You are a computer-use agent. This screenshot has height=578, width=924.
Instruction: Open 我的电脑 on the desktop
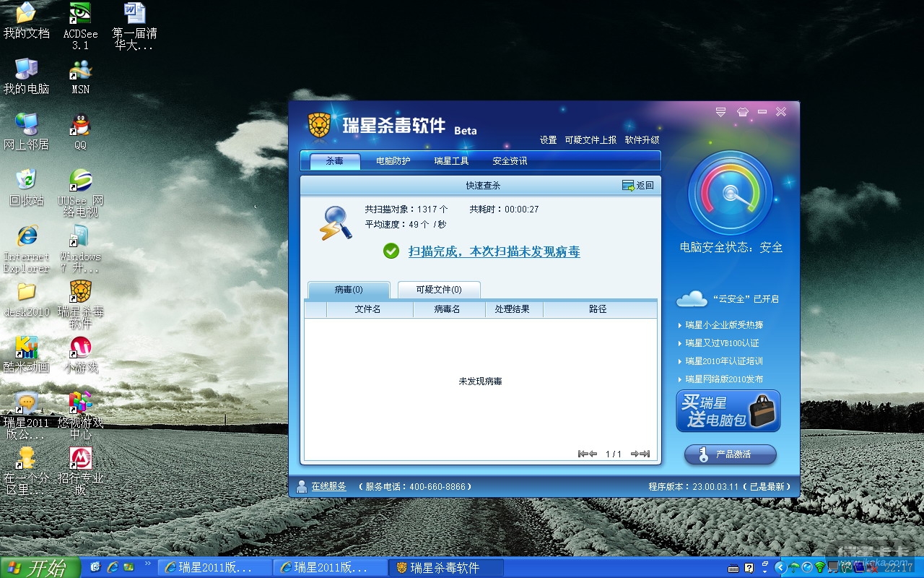tap(26, 77)
